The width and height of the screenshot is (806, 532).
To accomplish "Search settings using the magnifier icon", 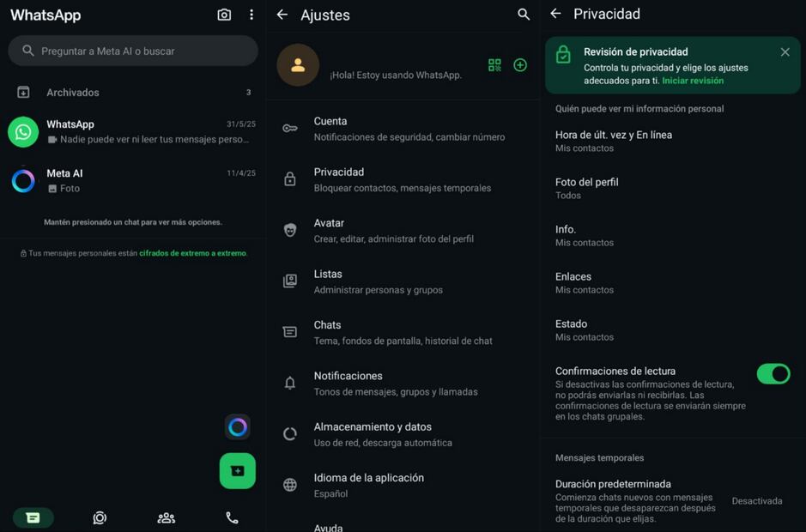I will pos(524,15).
